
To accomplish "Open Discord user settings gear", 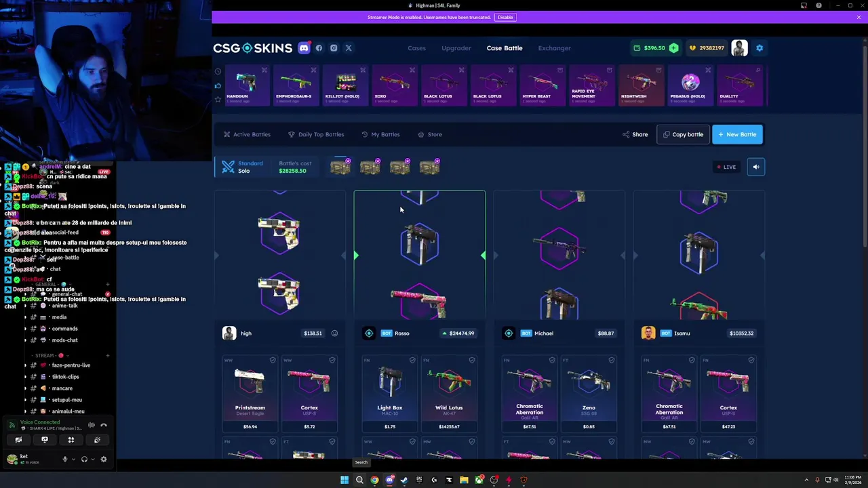I will coord(104,460).
